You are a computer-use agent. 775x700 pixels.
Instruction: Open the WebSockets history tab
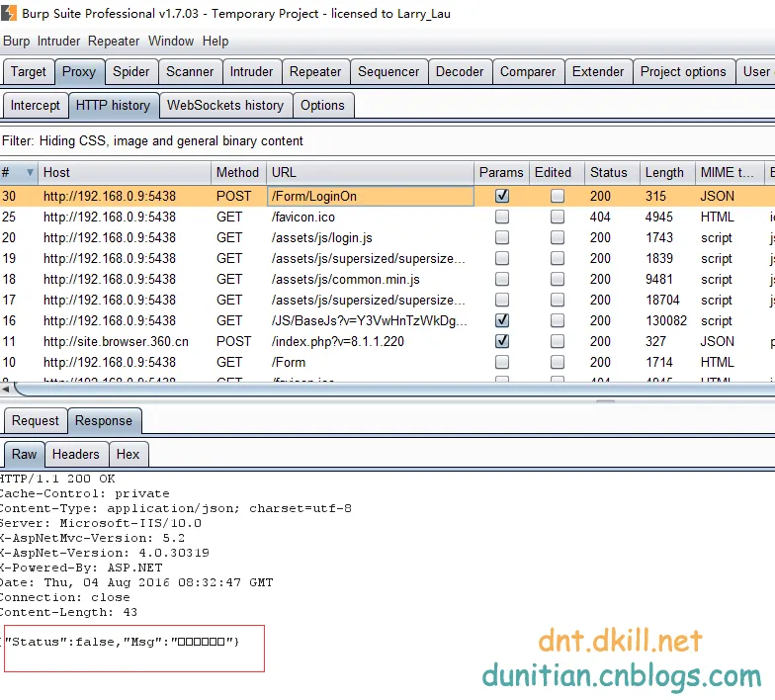(224, 105)
